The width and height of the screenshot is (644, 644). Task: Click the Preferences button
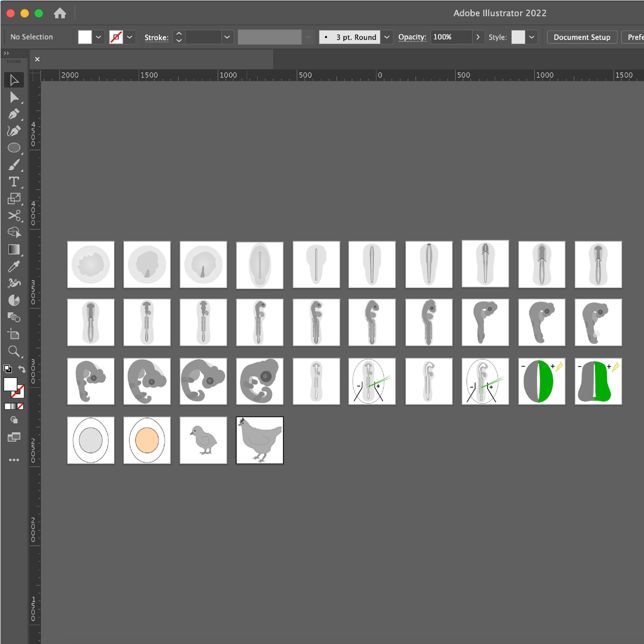(633, 37)
